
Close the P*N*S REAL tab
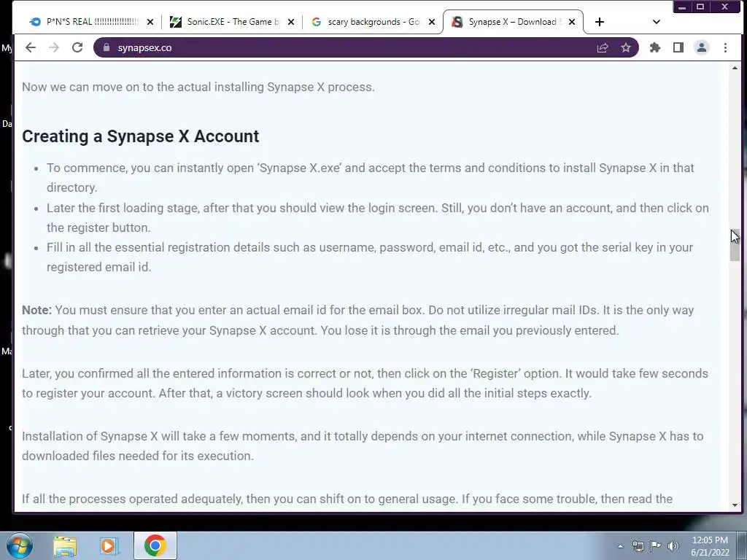(x=150, y=22)
